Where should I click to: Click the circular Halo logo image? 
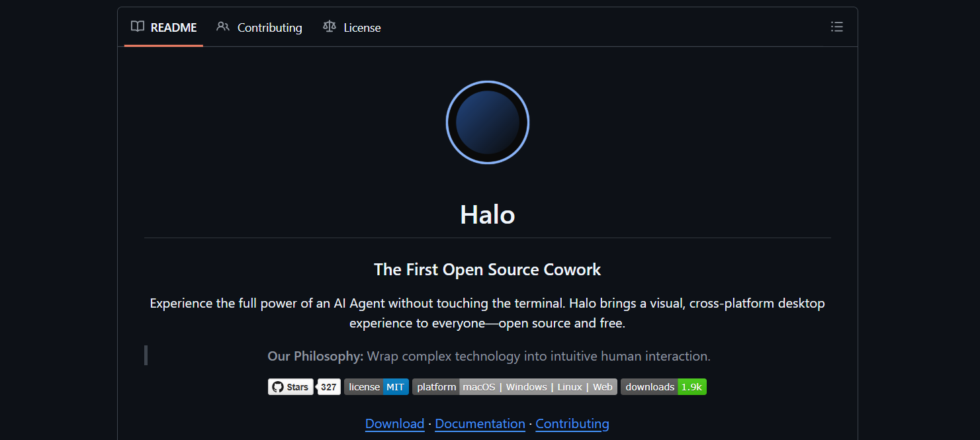[487, 122]
